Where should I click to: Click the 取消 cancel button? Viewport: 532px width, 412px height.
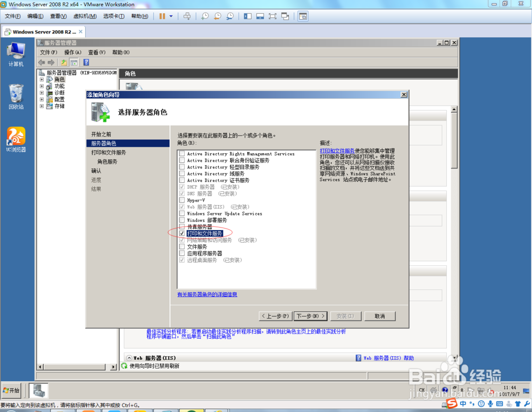[380, 316]
